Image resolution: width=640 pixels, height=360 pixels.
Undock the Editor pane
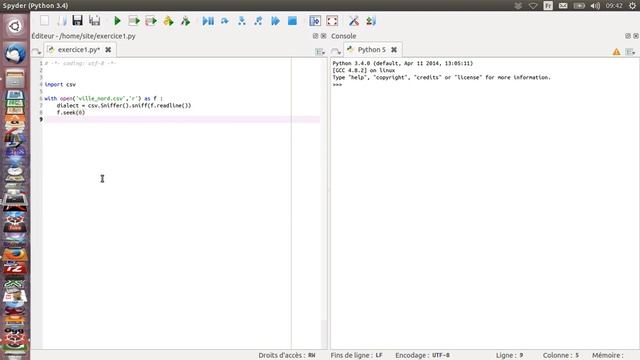pyautogui.click(x=315, y=36)
